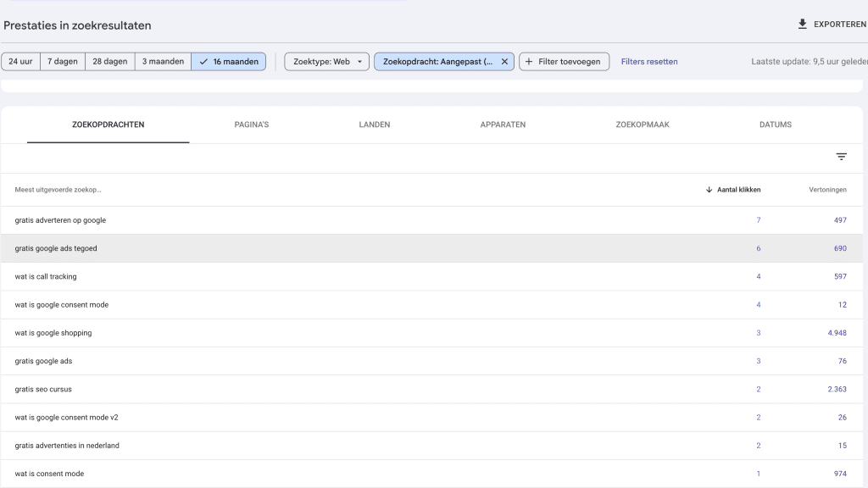868x488 pixels.
Task: Sort by the Aantal klikken column header
Action: pos(733,190)
